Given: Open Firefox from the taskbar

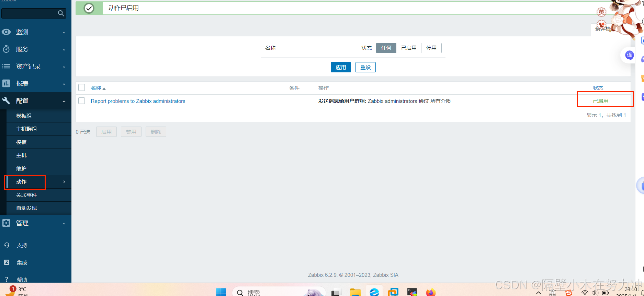Looking at the screenshot, I should (x=431, y=292).
